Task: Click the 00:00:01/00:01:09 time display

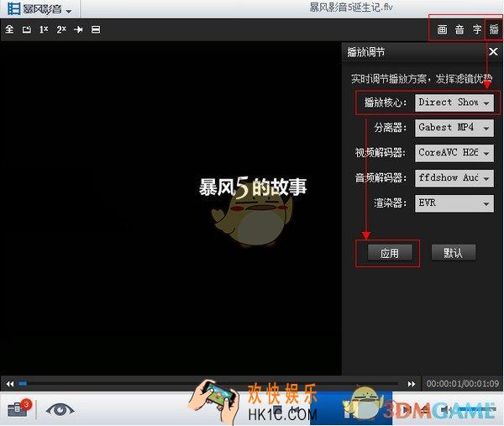Action: coord(463,383)
